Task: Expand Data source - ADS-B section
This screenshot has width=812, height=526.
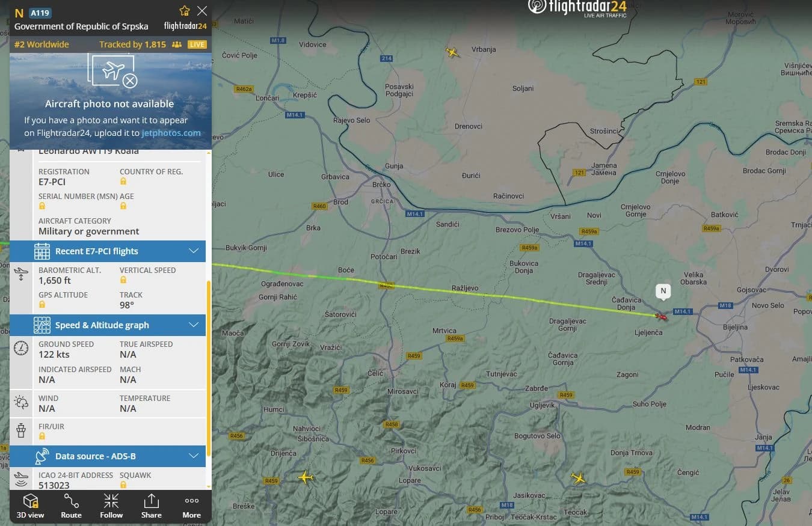Action: click(108, 456)
